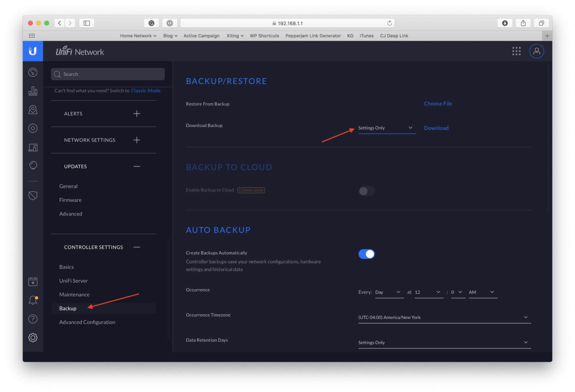Click the Safari share icon
Screen dimensions: 575x392
[x=523, y=23]
